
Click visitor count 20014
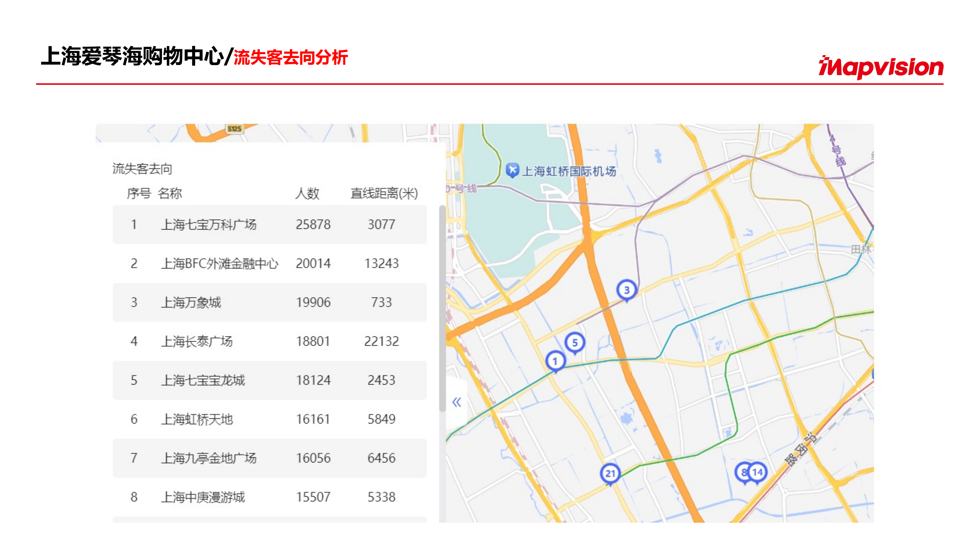tap(313, 263)
